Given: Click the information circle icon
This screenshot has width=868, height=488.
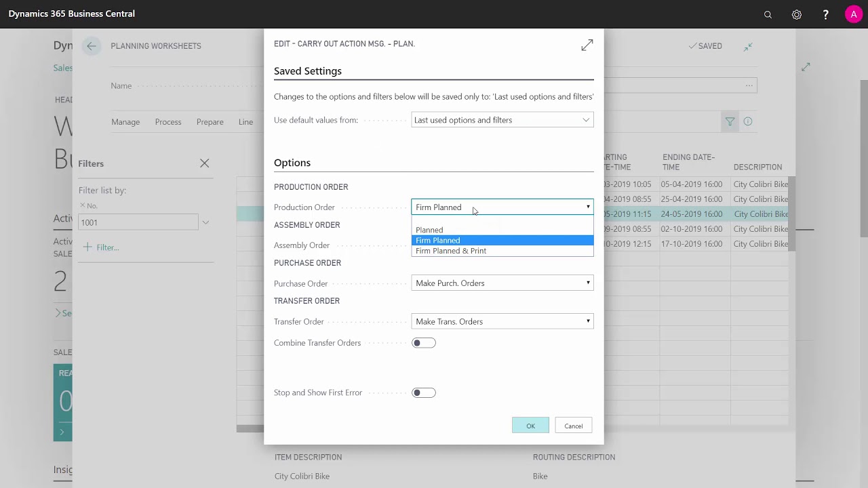Looking at the screenshot, I should (748, 121).
